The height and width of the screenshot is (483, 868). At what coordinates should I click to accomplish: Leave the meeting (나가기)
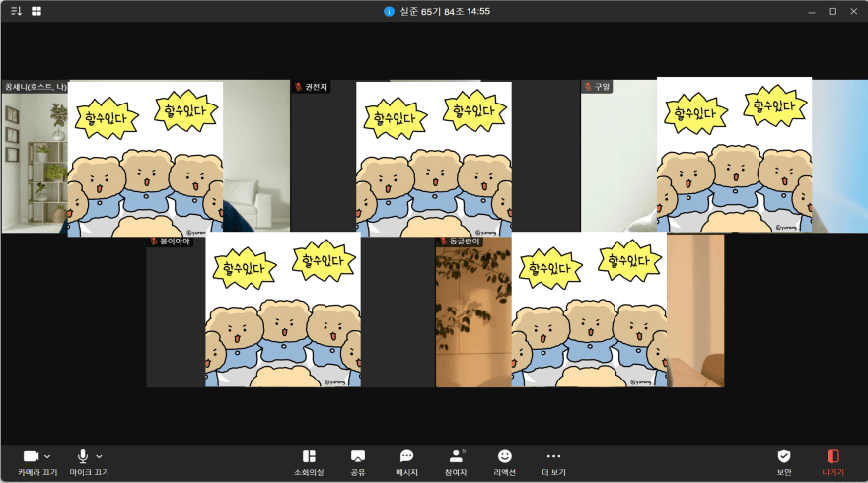[x=833, y=462]
